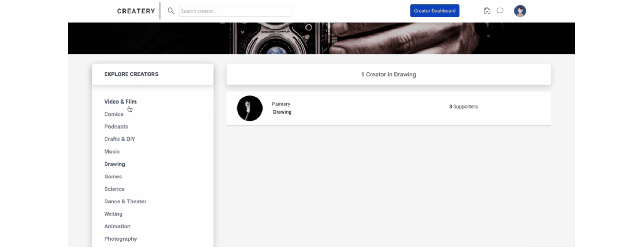The height and width of the screenshot is (251, 644).
Task: Browse the Dance & Theater category
Action: point(125,201)
